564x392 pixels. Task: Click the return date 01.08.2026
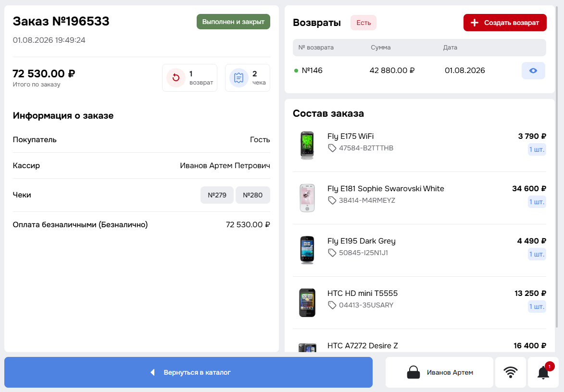tap(465, 71)
